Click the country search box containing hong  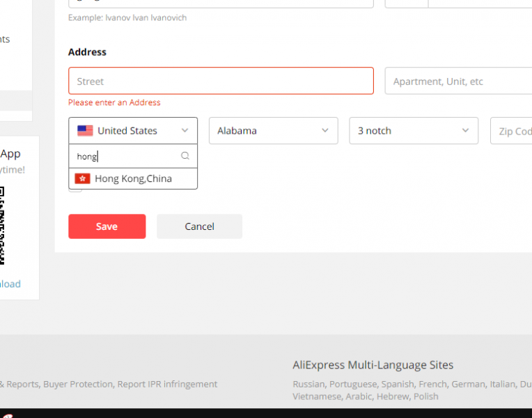125,156
